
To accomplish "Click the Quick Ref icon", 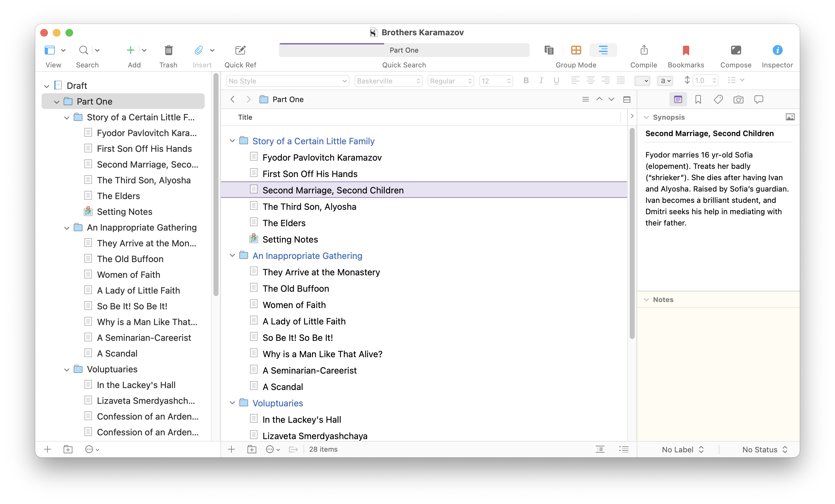I will coord(240,50).
